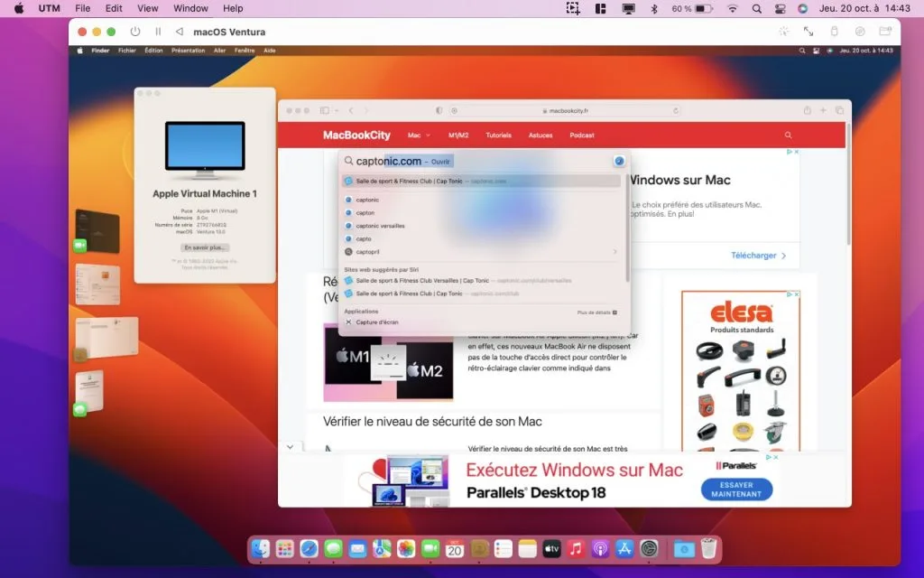Click the M1 M2 article thumbnail
The image size is (924, 578).
(388, 362)
